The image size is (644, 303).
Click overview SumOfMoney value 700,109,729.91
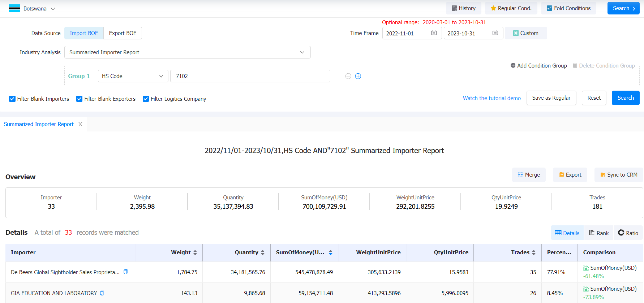click(x=324, y=207)
